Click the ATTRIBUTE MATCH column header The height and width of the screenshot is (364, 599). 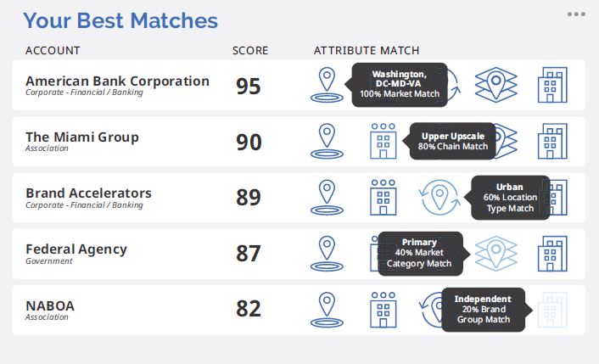(x=367, y=50)
